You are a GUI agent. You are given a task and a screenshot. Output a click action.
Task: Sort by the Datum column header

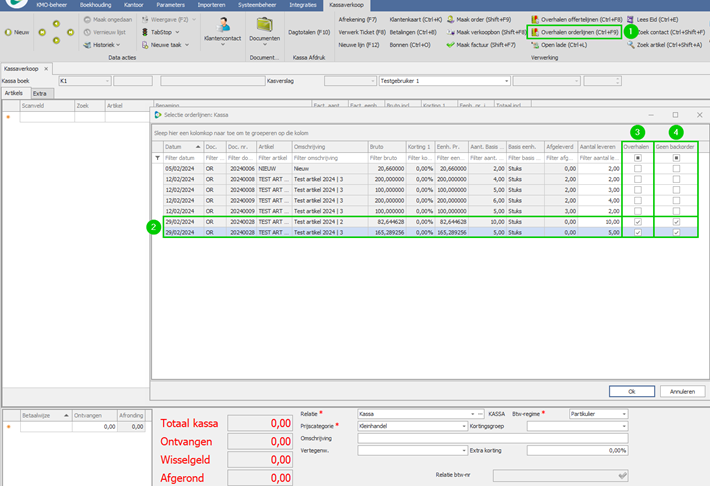tap(182, 147)
